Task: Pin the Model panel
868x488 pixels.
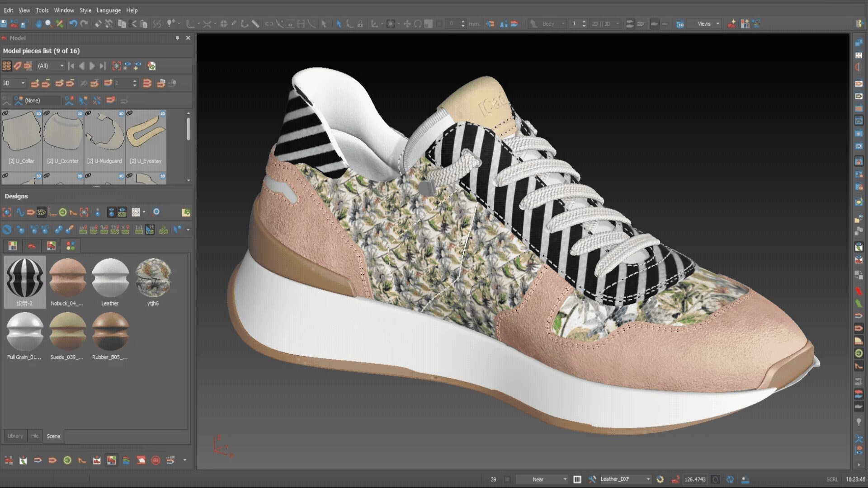Action: [177, 38]
